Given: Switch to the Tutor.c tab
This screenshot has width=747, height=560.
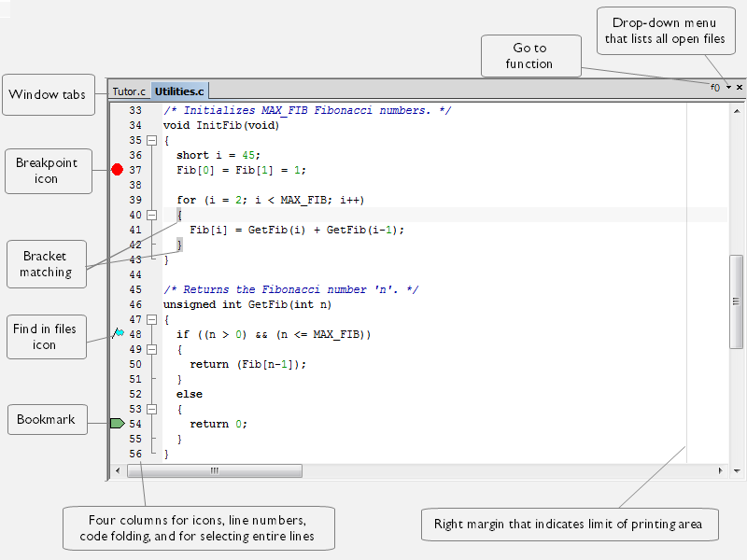Looking at the screenshot, I should point(129,91).
